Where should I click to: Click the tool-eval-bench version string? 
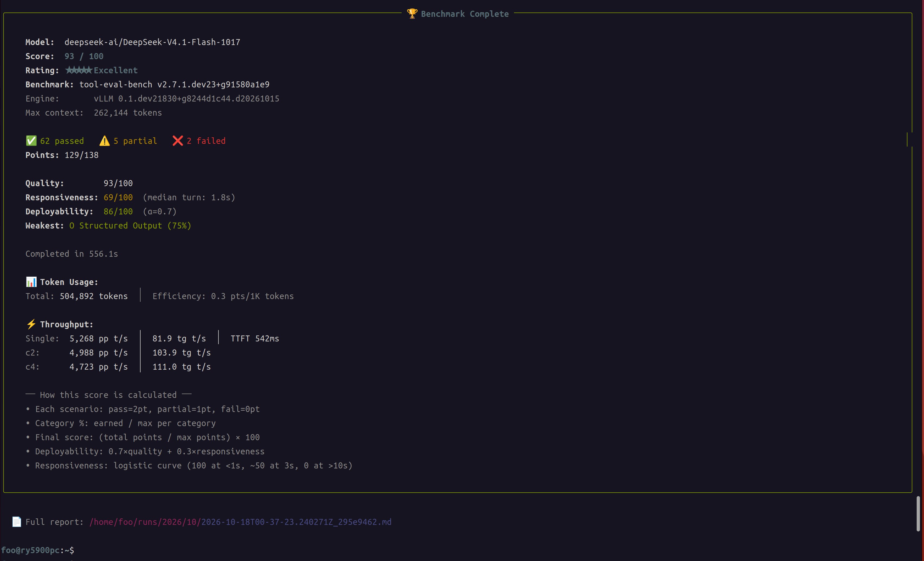(174, 84)
